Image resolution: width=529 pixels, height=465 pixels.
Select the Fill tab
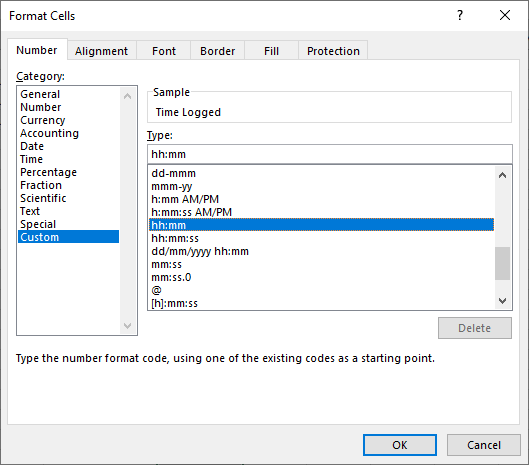[x=271, y=51]
